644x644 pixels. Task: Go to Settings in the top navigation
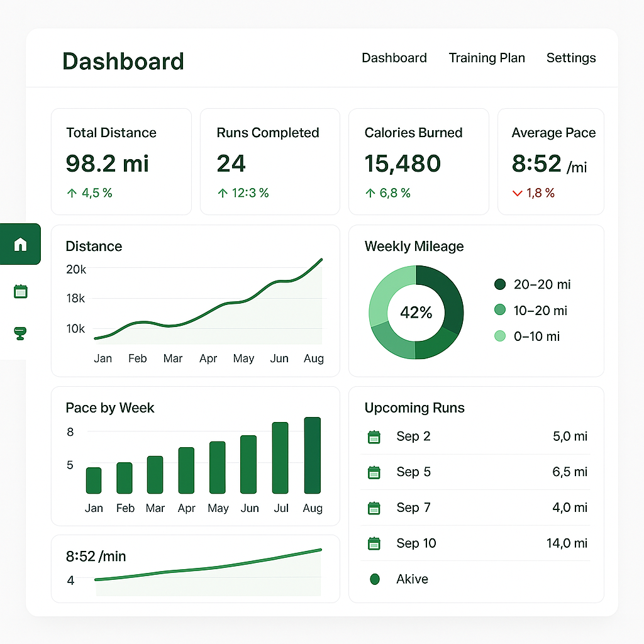(570, 58)
